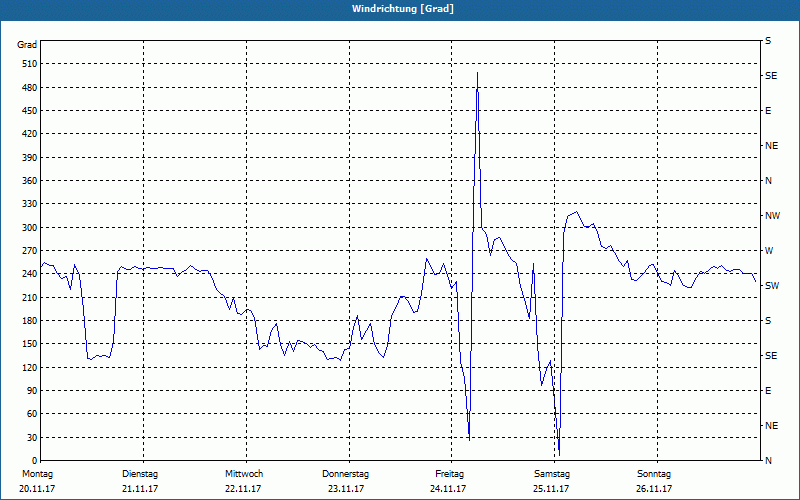Screen dimensions: 800x500
Task: Click the 300 value on left axis
Action: pos(30,228)
